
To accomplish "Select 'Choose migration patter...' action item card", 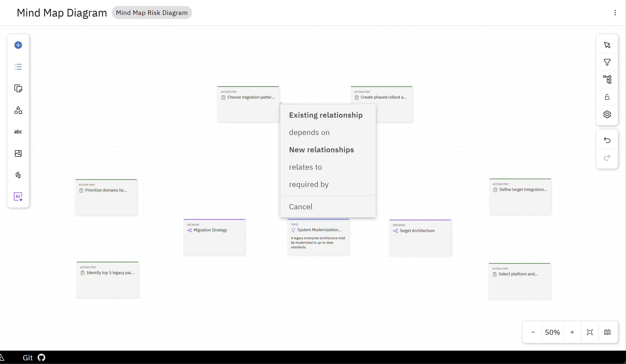I will (x=248, y=104).
